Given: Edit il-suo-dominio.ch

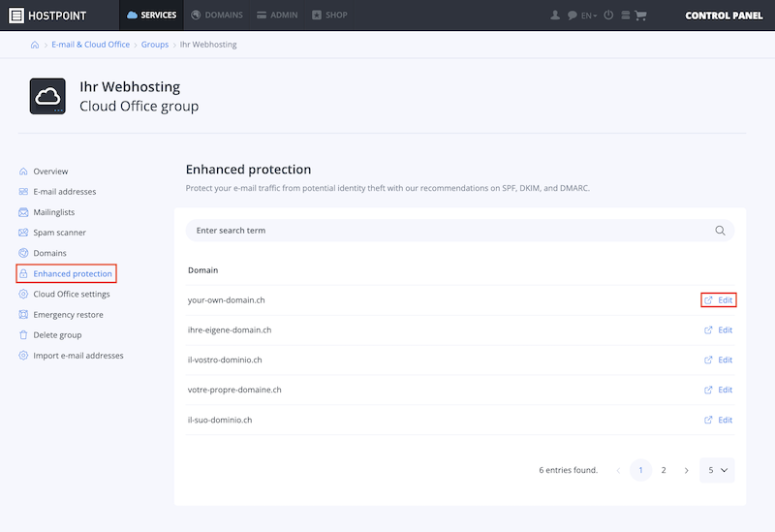Looking at the screenshot, I should point(718,420).
